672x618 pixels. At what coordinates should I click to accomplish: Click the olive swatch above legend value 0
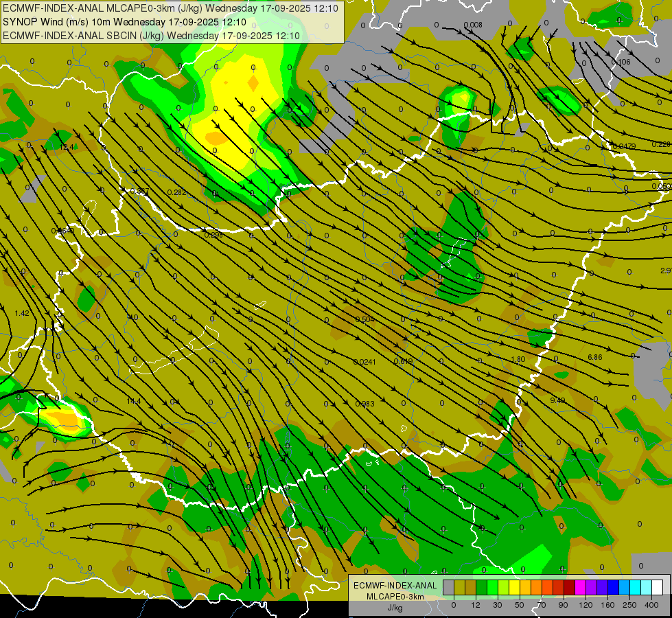pos(459,587)
